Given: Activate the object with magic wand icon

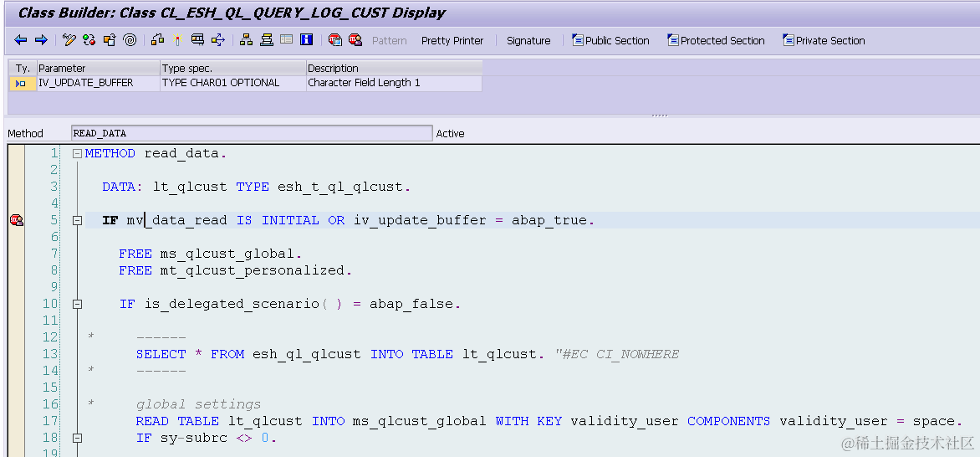Looking at the screenshot, I should (177, 40).
